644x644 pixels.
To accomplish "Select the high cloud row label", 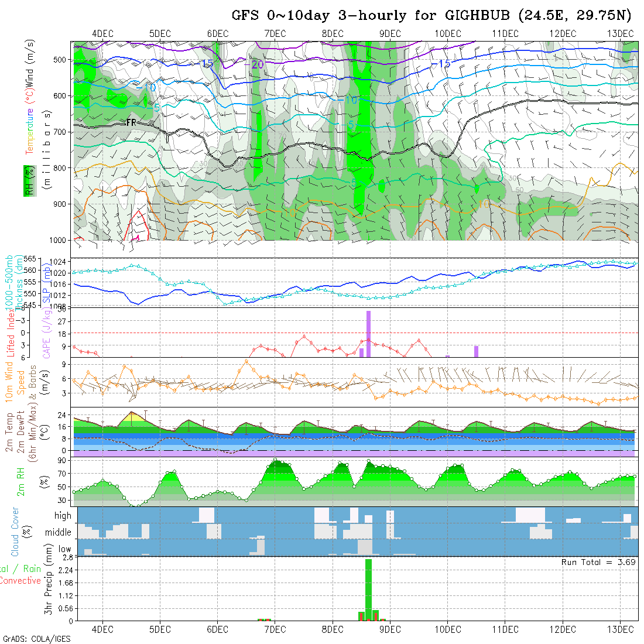I will click(63, 516).
